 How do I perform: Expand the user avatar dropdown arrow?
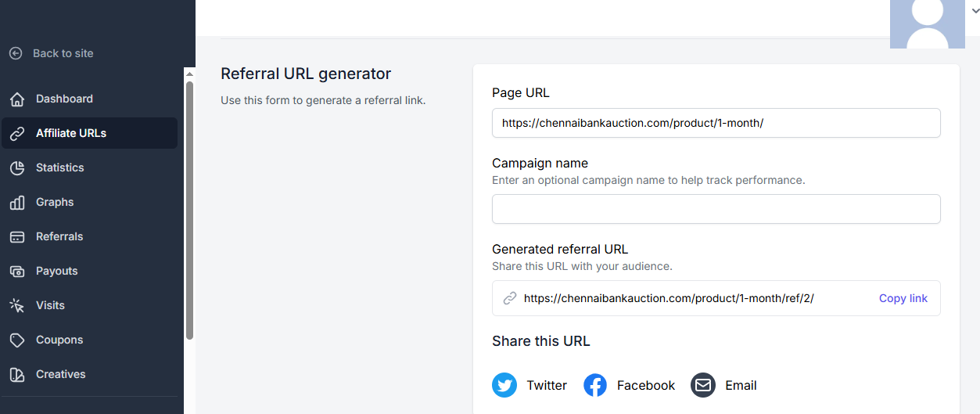975,9
